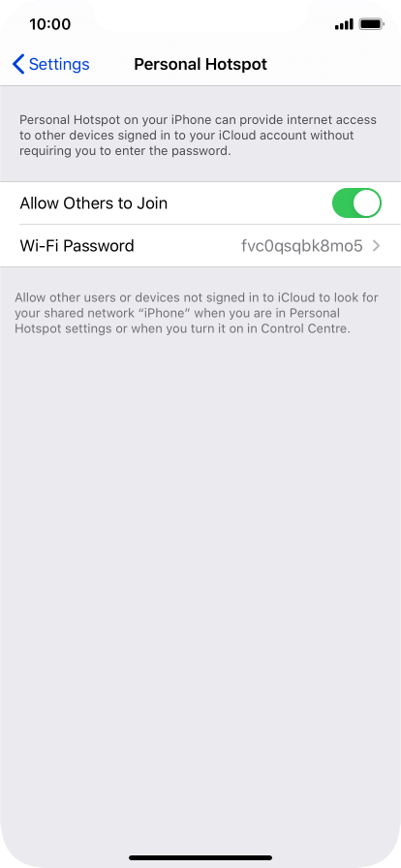The height and width of the screenshot is (868, 401).
Task: Toggle Allow Others to Join switch
Action: point(356,203)
